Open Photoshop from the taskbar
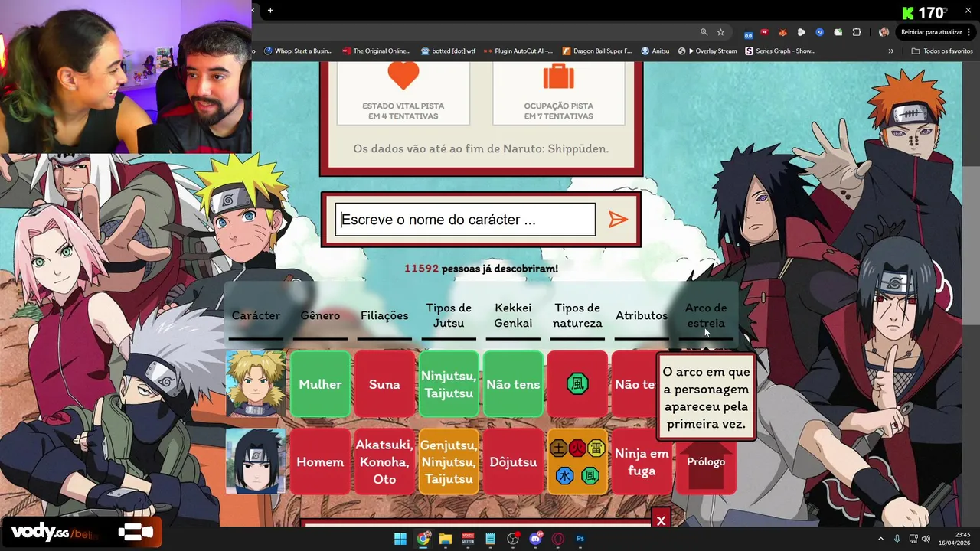 [x=580, y=539]
